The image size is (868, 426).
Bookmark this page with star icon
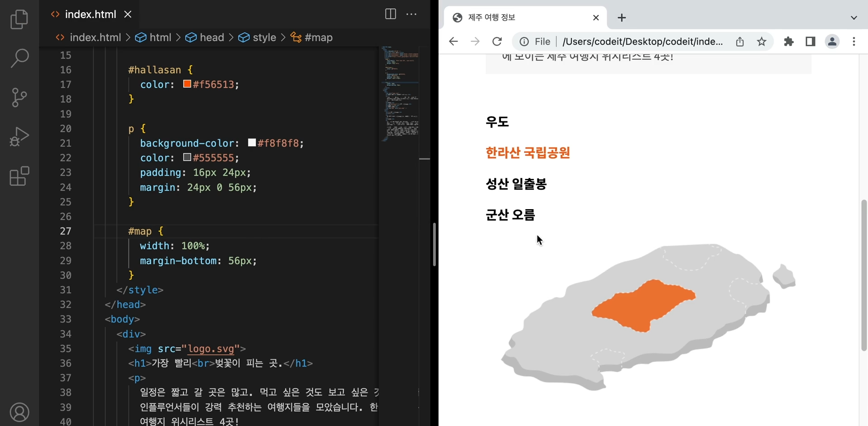pos(762,42)
